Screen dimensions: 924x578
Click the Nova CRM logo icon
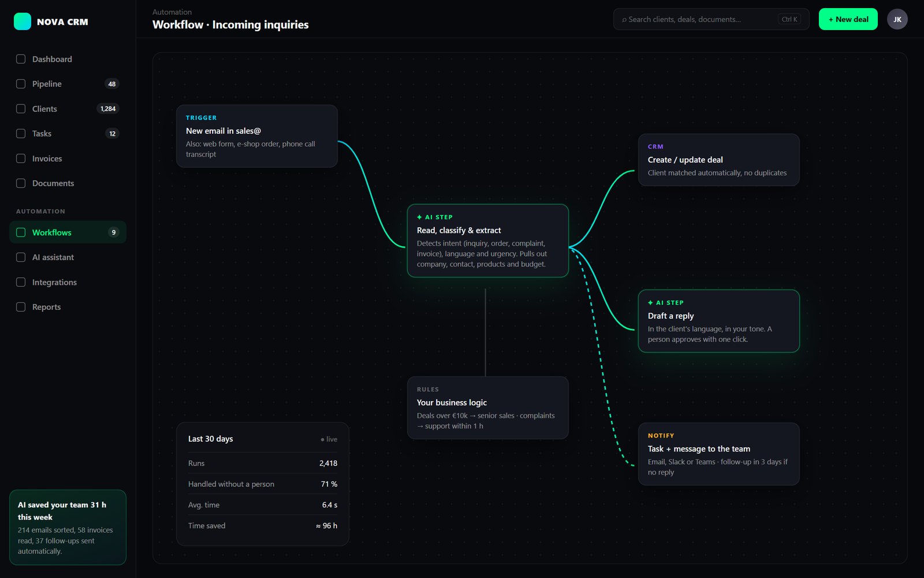[23, 21]
